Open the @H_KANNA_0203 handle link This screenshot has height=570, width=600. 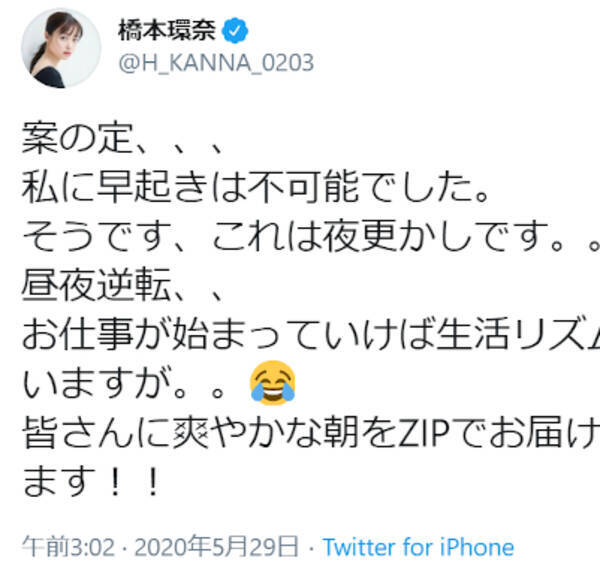(216, 63)
